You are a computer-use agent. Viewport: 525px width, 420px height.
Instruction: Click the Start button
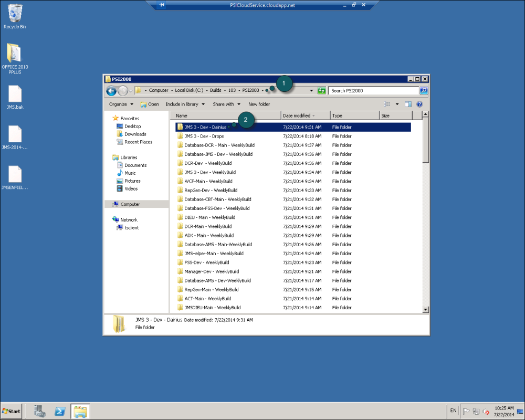pyautogui.click(x=11, y=411)
